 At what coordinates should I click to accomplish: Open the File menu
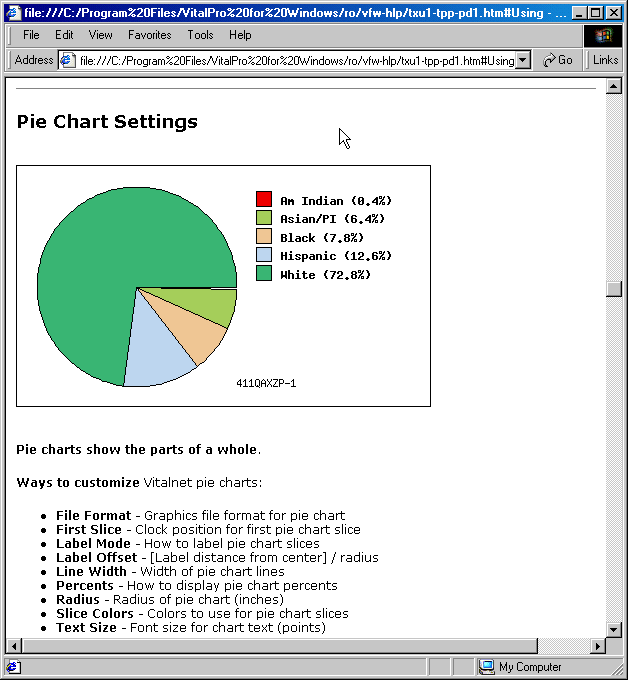point(31,35)
